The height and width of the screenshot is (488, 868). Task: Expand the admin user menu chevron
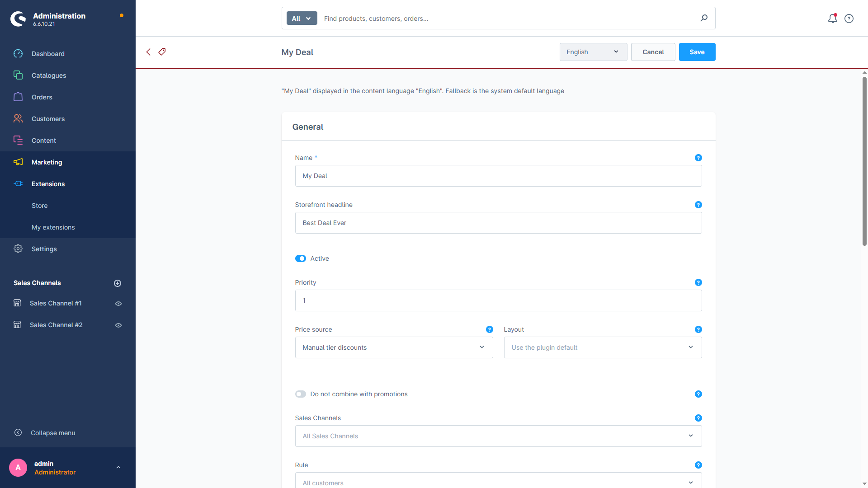click(x=118, y=468)
